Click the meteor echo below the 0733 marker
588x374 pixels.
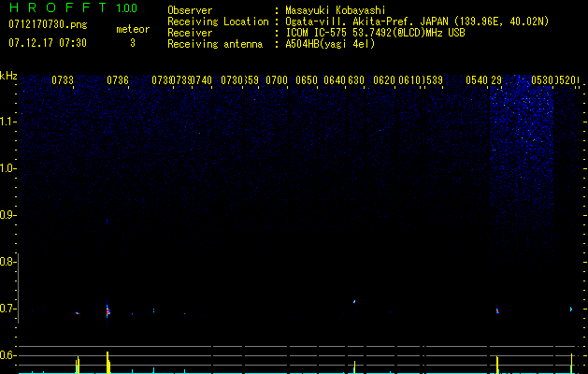[78, 313]
